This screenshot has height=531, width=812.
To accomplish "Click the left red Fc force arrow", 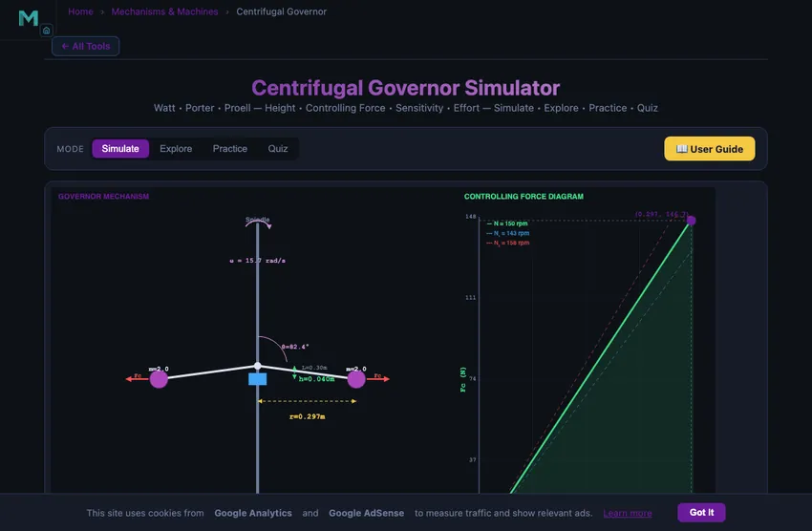I will tap(138, 379).
